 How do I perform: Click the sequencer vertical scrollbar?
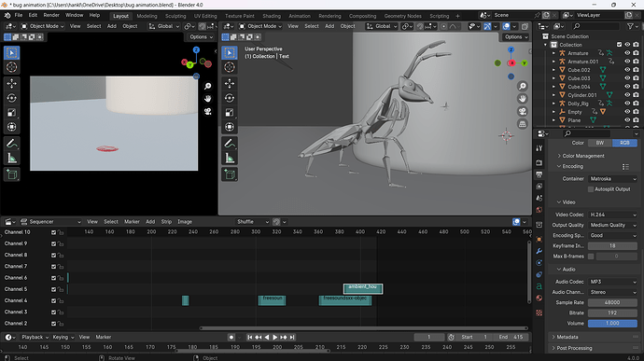point(529,273)
